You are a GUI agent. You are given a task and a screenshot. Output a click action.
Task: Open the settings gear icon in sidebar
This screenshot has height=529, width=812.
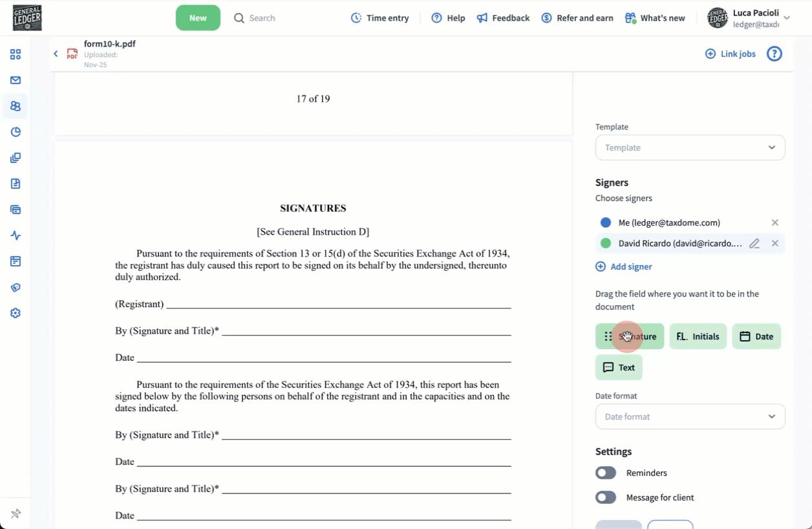[16, 313]
